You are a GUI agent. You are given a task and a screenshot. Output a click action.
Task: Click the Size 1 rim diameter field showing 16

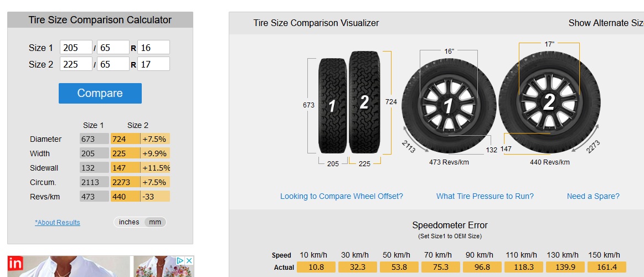[153, 48]
